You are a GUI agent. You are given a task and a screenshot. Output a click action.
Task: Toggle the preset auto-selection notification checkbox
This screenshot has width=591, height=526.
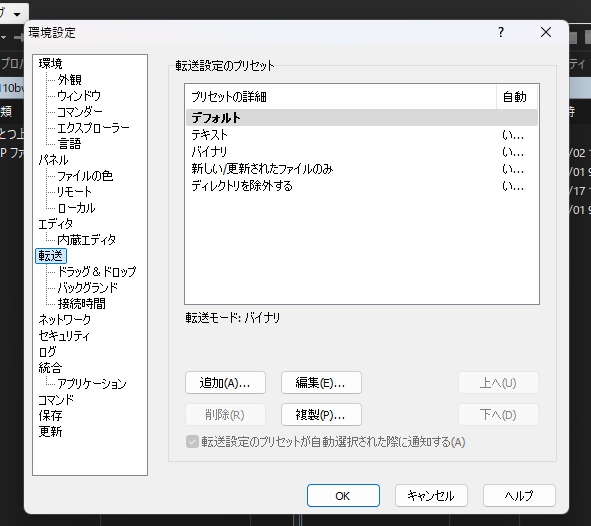pyautogui.click(x=192, y=442)
